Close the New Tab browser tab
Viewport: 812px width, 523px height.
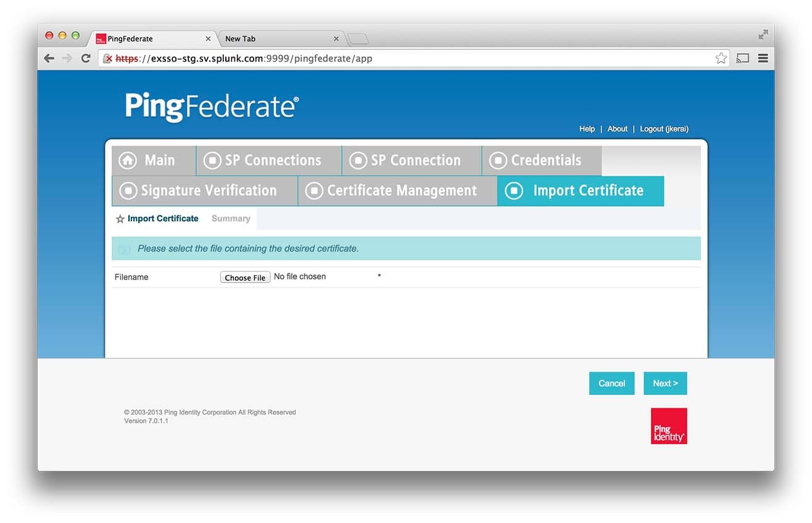336,38
